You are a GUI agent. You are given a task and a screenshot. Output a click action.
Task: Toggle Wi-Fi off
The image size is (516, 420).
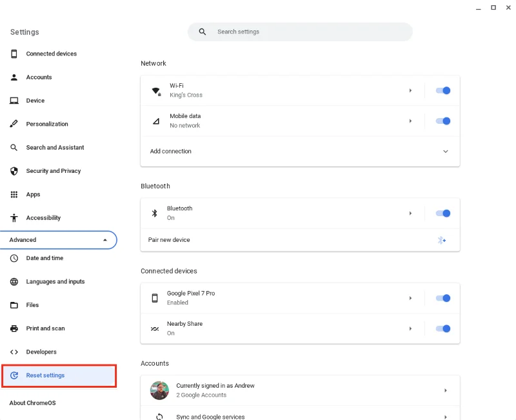coord(443,90)
